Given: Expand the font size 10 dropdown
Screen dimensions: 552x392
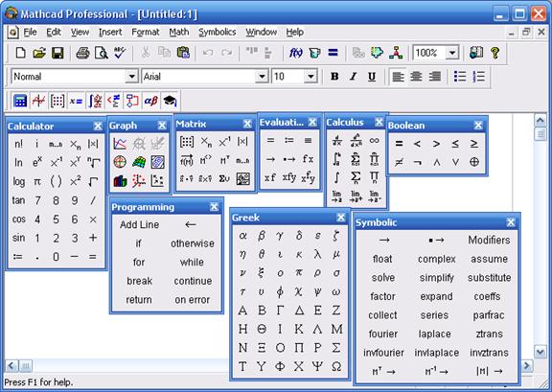Looking at the screenshot, I should click(x=310, y=77).
